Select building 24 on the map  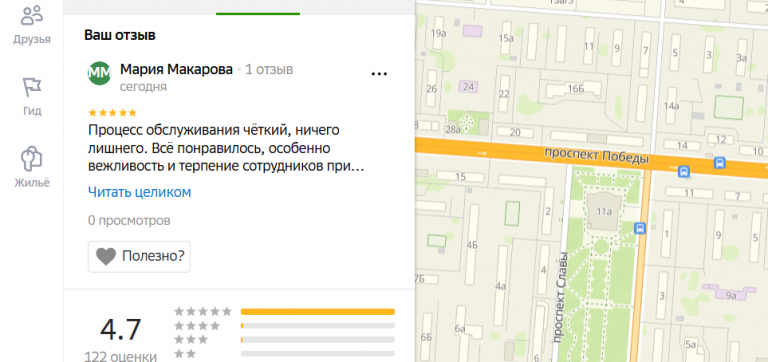click(x=469, y=87)
